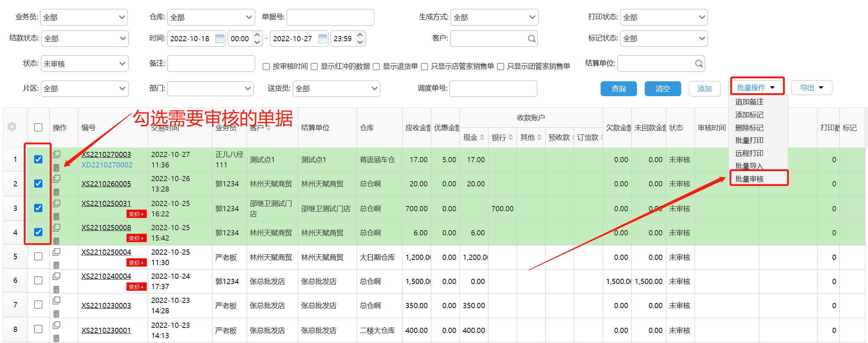Image resolution: width=868 pixels, height=343 pixels.
Task: Copy order XS2210270003 using its copy icon
Action: click(56, 154)
